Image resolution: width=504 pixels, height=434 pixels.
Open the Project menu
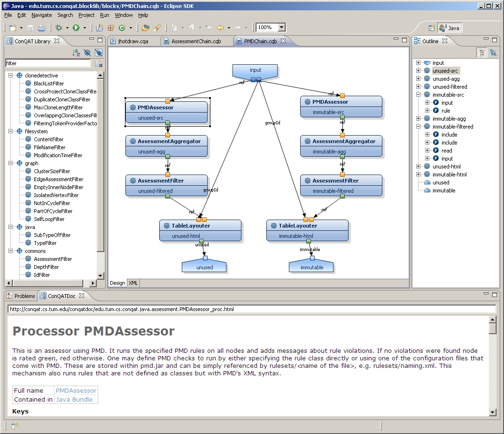click(86, 15)
